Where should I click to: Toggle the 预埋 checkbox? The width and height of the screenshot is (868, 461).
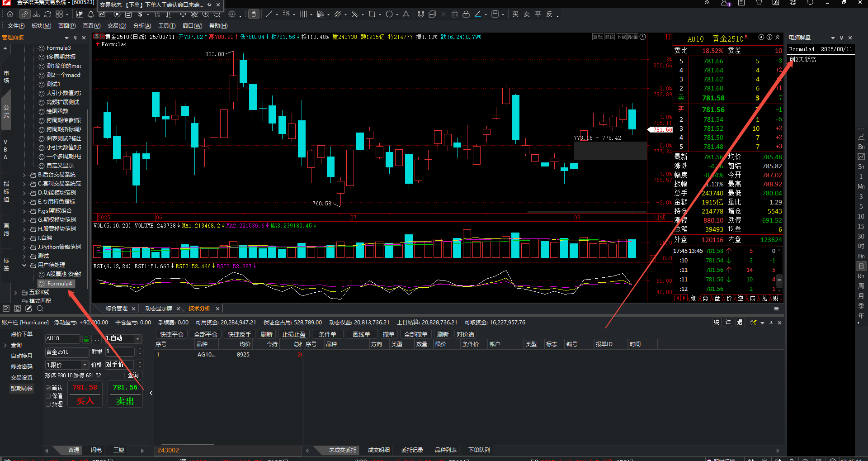pyautogui.click(x=48, y=404)
